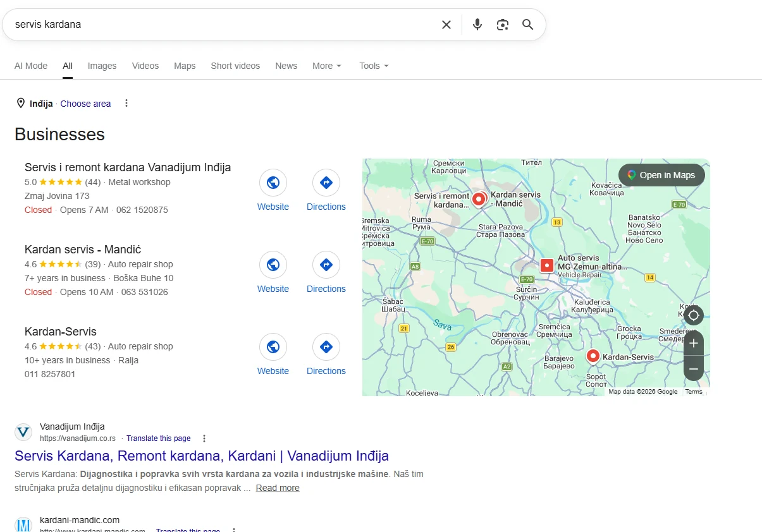Image resolution: width=762 pixels, height=532 pixels.
Task: Click the Auto servis MG-Zemun-altina map marker
Action: (547, 265)
